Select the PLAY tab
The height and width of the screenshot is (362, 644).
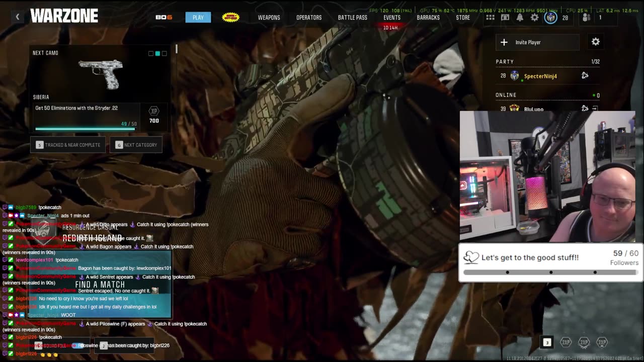[198, 17]
